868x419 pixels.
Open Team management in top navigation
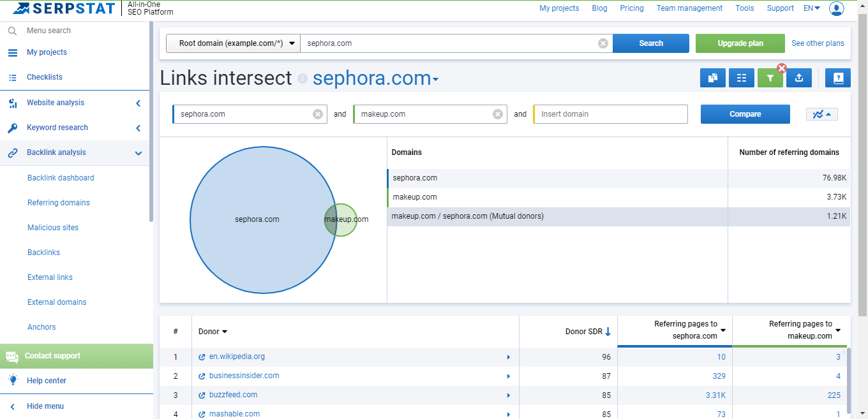[x=689, y=8]
